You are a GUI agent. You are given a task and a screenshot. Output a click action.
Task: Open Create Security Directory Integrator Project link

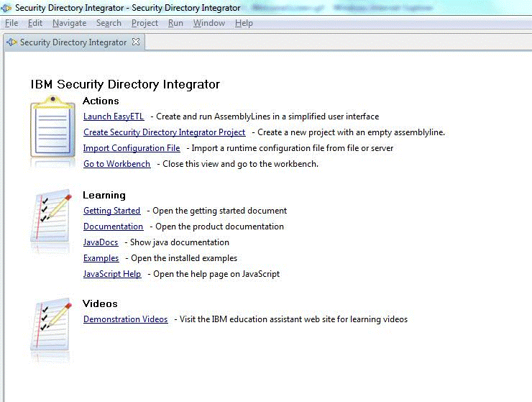click(x=164, y=132)
